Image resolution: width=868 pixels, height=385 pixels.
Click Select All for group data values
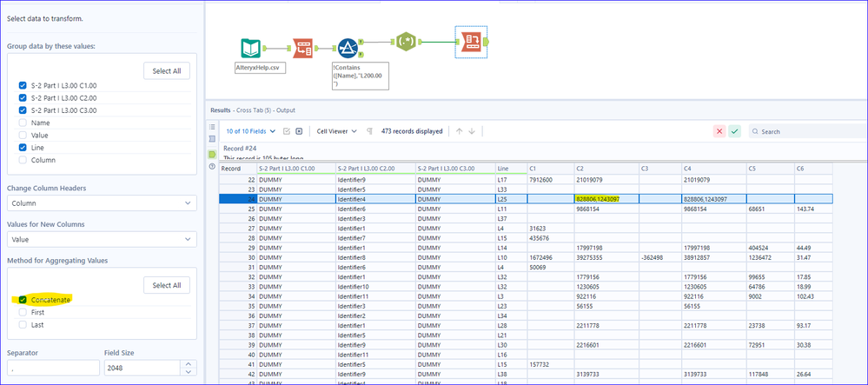166,70
